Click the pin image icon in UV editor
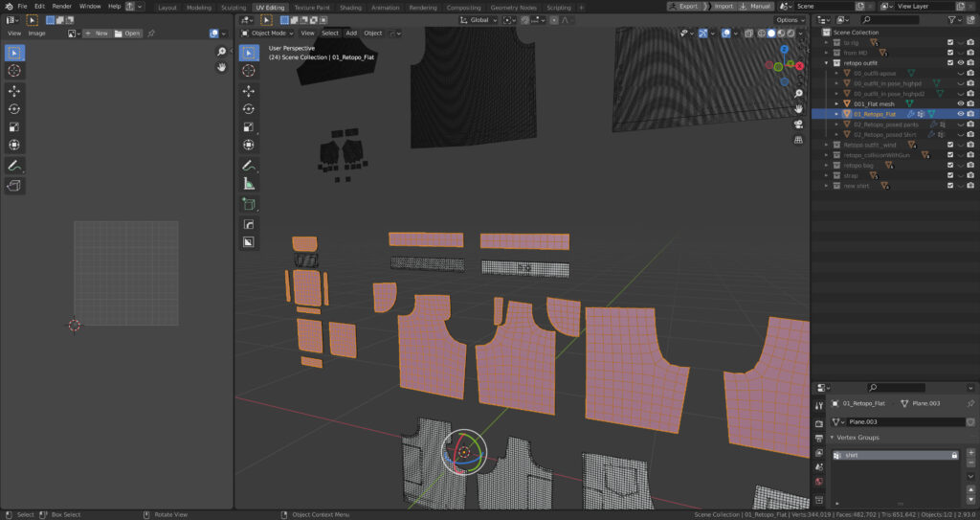 click(x=151, y=33)
